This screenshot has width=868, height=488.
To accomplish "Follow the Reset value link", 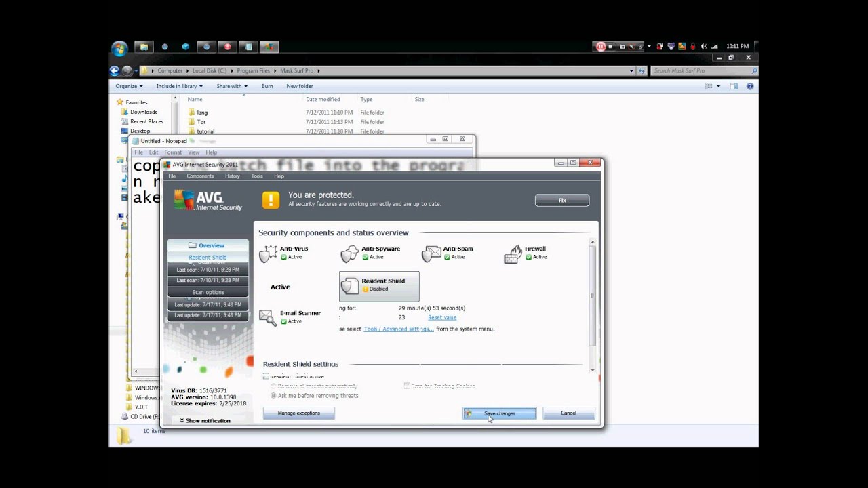I will 442,317.
